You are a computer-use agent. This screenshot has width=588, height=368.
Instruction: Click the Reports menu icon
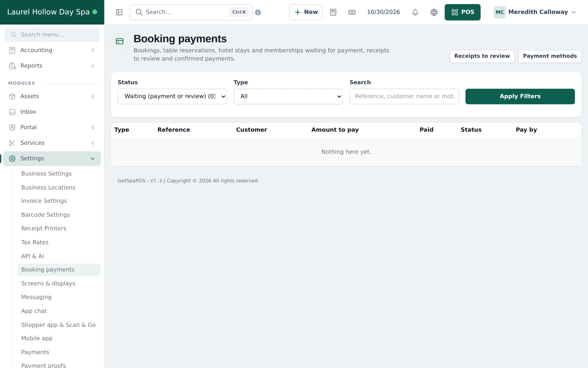pyautogui.click(x=12, y=66)
